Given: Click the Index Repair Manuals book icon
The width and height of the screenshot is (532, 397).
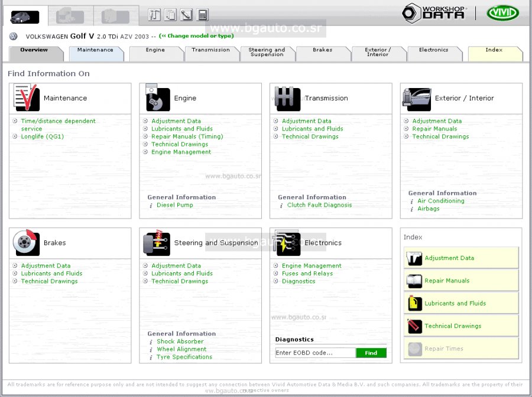Looking at the screenshot, I should tap(414, 281).
